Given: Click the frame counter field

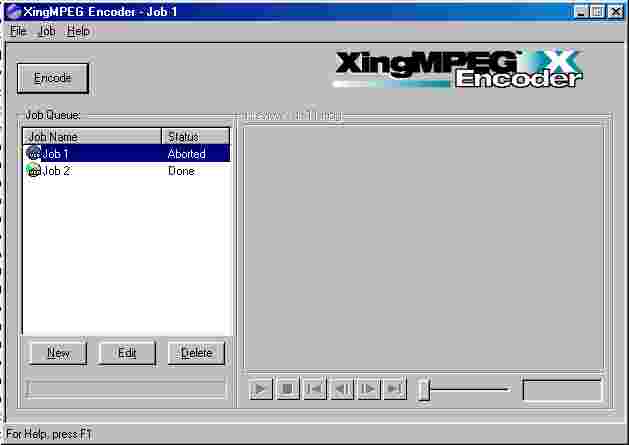Looking at the screenshot, I should click(562, 389).
